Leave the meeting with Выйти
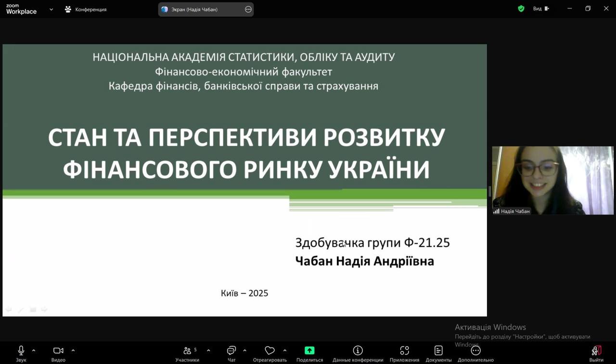Viewport: 616px width, 364px height. pos(596,351)
